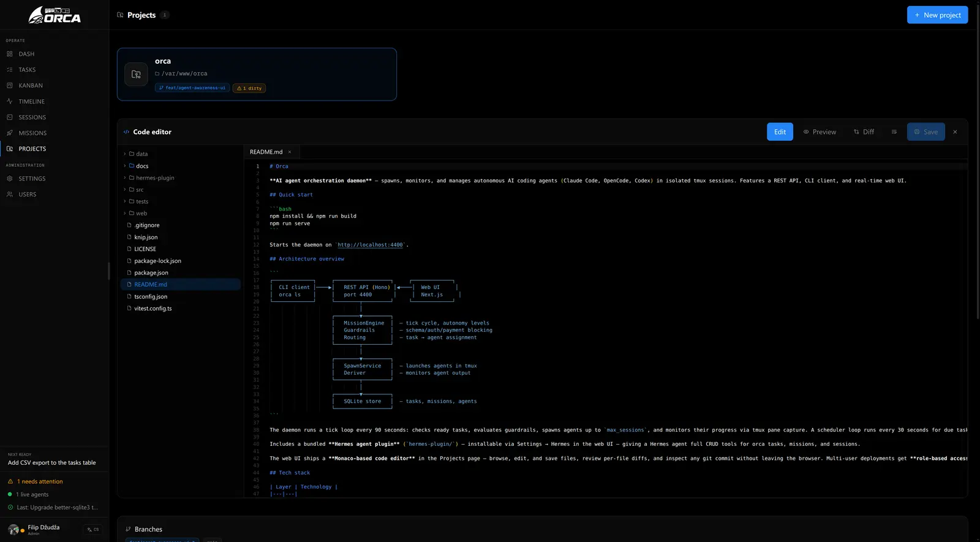
Task: Click the sidebar resize handle
Action: point(109,271)
